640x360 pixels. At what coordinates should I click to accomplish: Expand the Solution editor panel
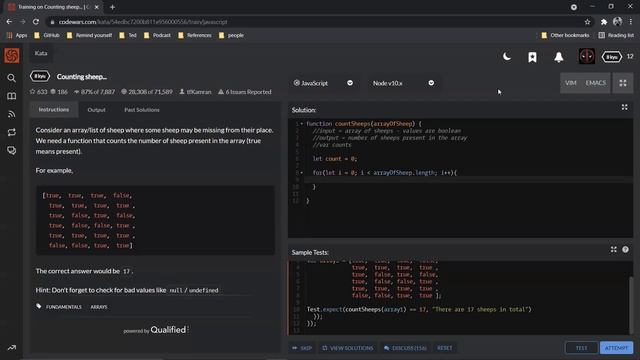point(624,107)
